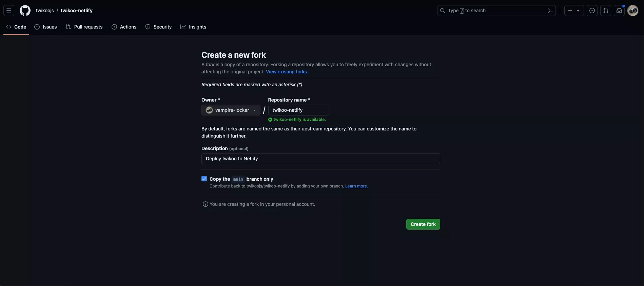Image resolution: width=644 pixels, height=286 pixels.
Task: Open the Owner dropdown vampire-locker
Action: 231,110
